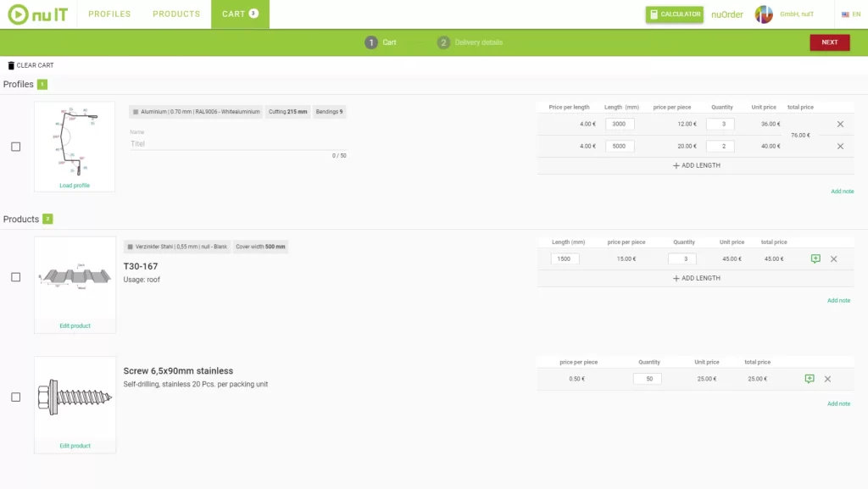
Task: Remove the 3000 mm profile length row
Action: tap(840, 124)
